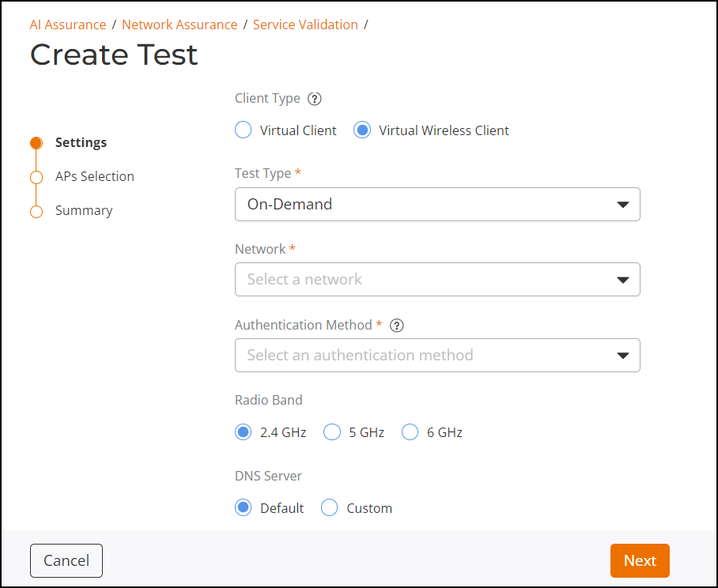718x588 pixels.
Task: Cancel the test creation
Action: point(66,560)
